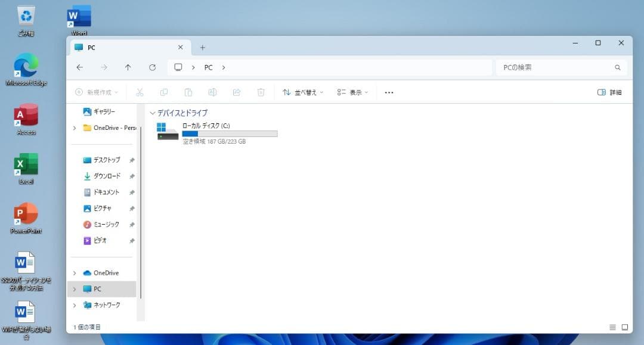Open the see more ... toolbar menu
This screenshot has width=644, height=345.
(x=389, y=92)
